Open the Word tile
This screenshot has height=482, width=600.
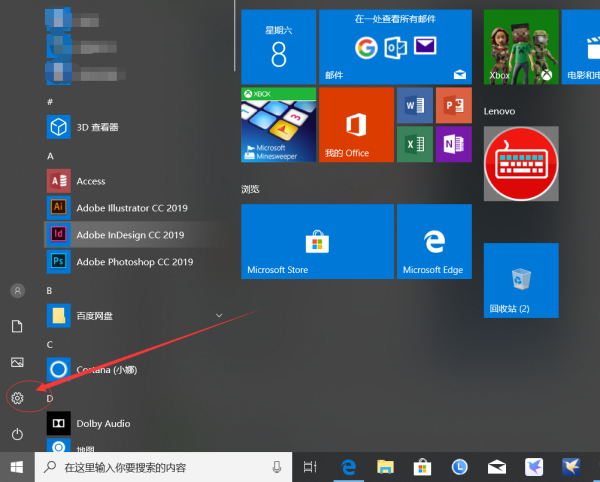415,105
